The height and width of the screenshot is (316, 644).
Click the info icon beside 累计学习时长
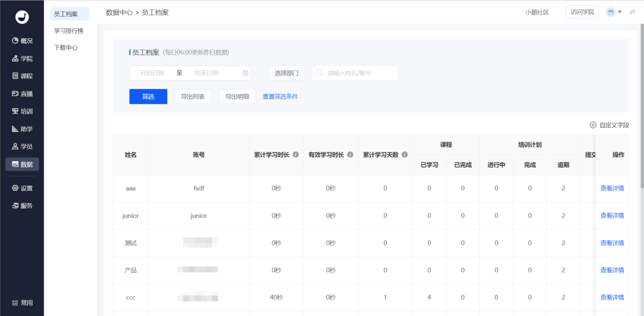[296, 154]
